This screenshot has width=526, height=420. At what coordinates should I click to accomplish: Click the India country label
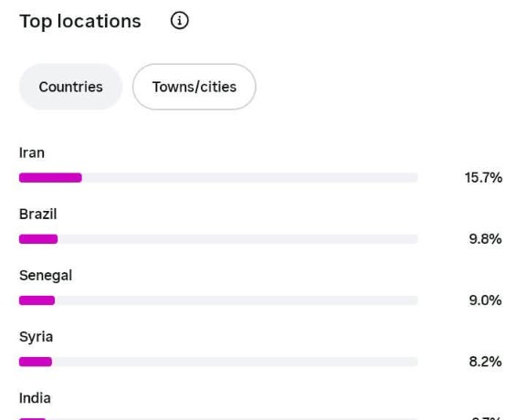35,398
